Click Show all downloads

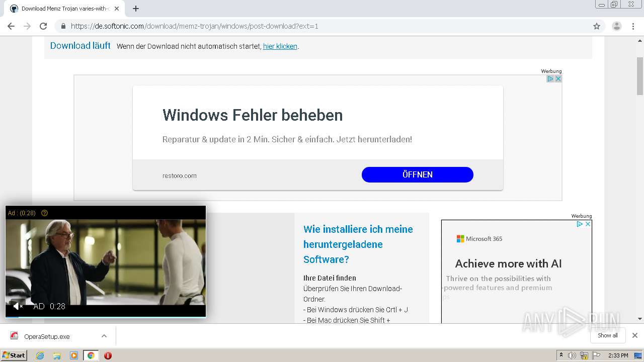point(608,335)
